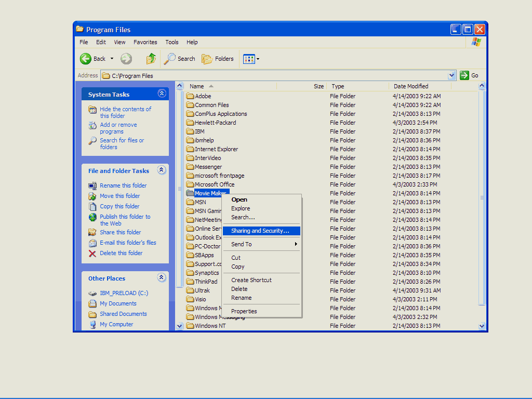Expand the Address bar dropdown
The height and width of the screenshot is (399, 532).
point(451,75)
